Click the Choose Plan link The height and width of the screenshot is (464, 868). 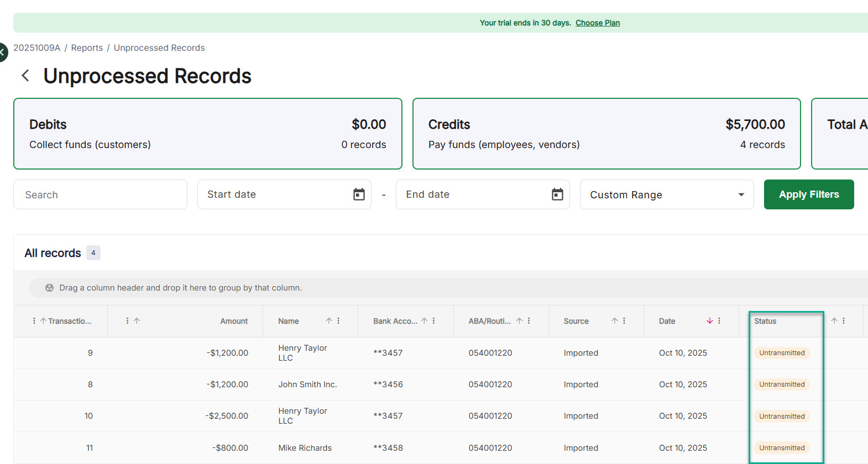click(597, 23)
